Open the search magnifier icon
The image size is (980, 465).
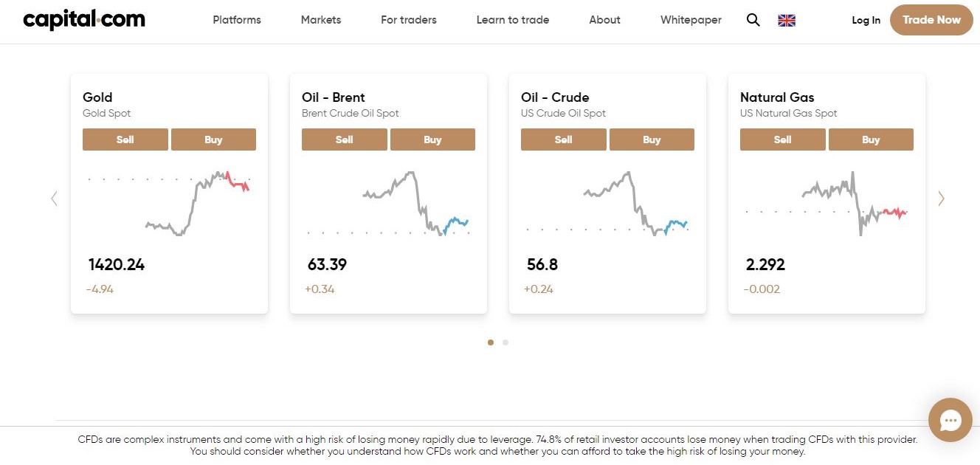pyautogui.click(x=753, y=20)
